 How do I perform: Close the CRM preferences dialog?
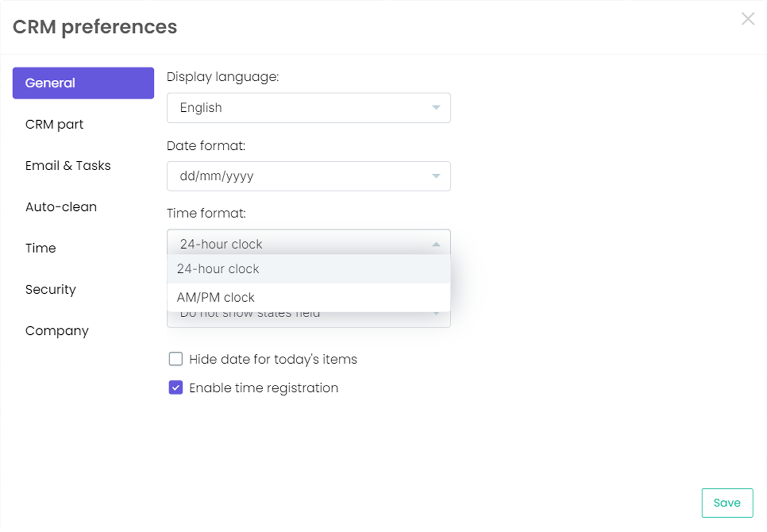pyautogui.click(x=748, y=19)
